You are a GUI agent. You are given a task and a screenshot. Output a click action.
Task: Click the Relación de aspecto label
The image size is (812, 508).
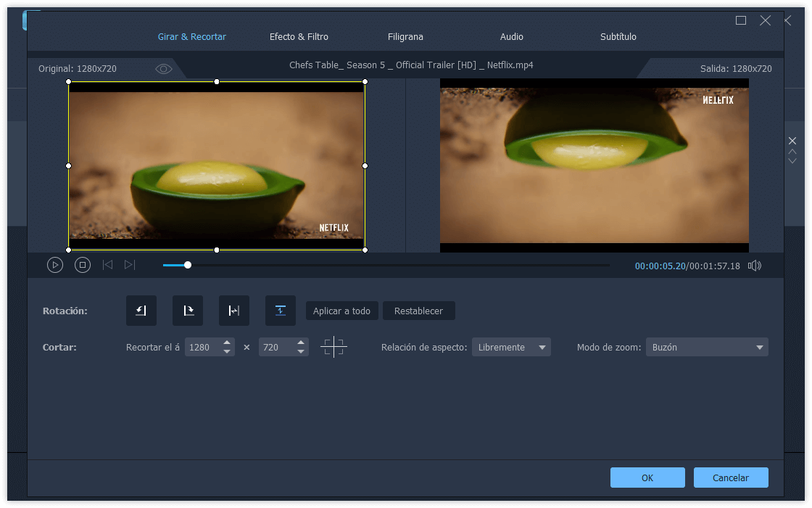(424, 348)
